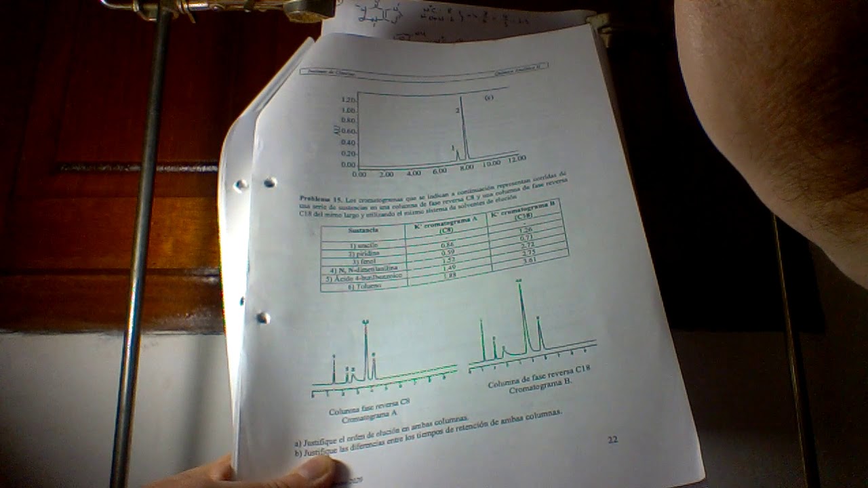The height and width of the screenshot is (488, 868).
Task: Click the value '2.72' in the table
Action: click(x=528, y=245)
